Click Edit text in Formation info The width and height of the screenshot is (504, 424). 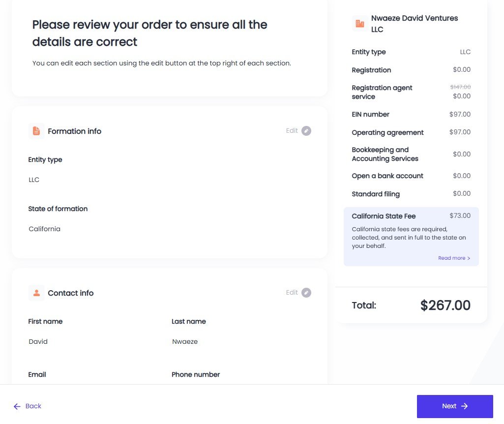pos(292,130)
